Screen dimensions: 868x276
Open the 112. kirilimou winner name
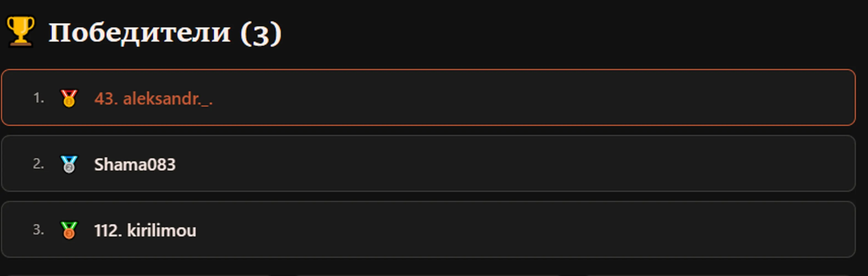[x=145, y=230]
